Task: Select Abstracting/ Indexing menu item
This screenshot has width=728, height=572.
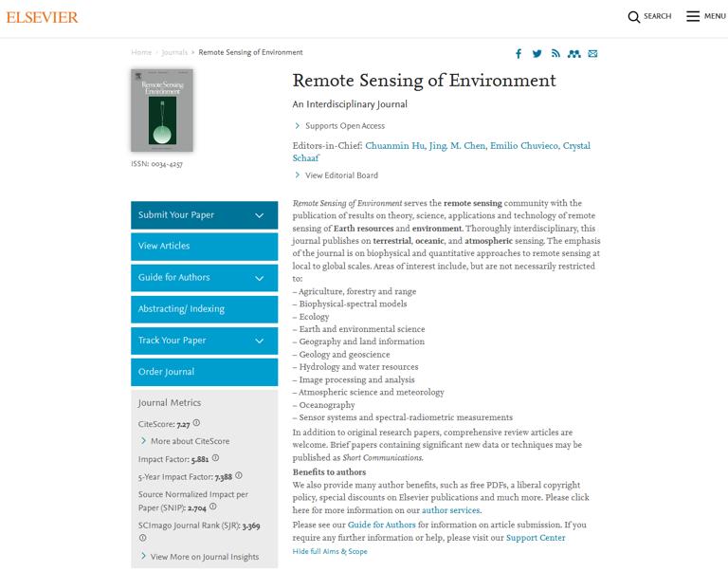Action: 204,309
